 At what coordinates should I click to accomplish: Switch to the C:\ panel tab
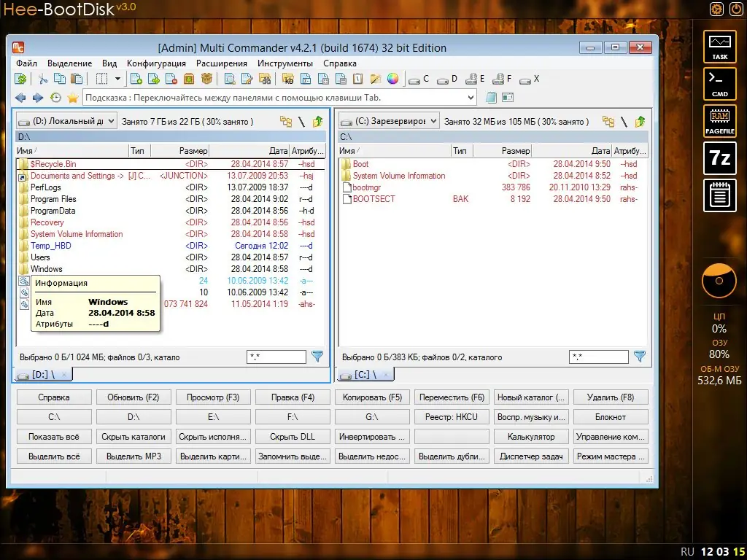pos(363,374)
